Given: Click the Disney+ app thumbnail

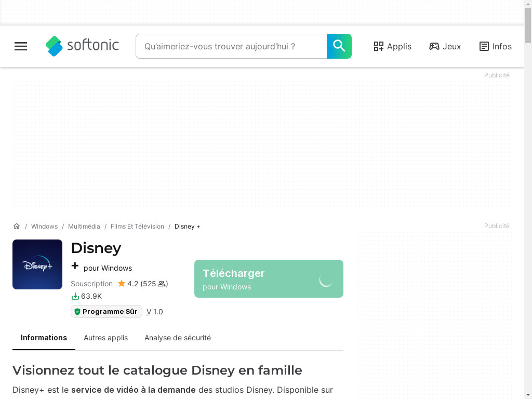Looking at the screenshot, I should click(37, 264).
